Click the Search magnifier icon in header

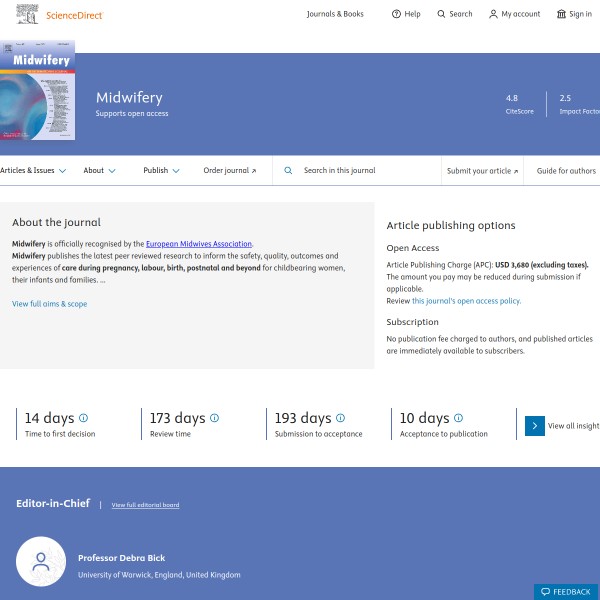[442, 14]
